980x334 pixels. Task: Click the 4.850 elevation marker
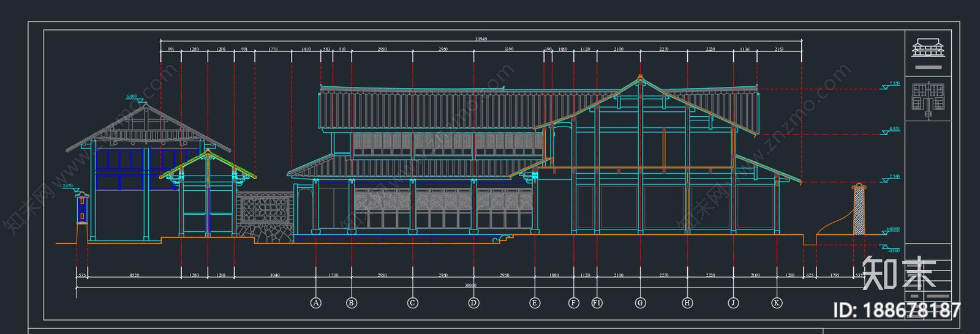891,130
